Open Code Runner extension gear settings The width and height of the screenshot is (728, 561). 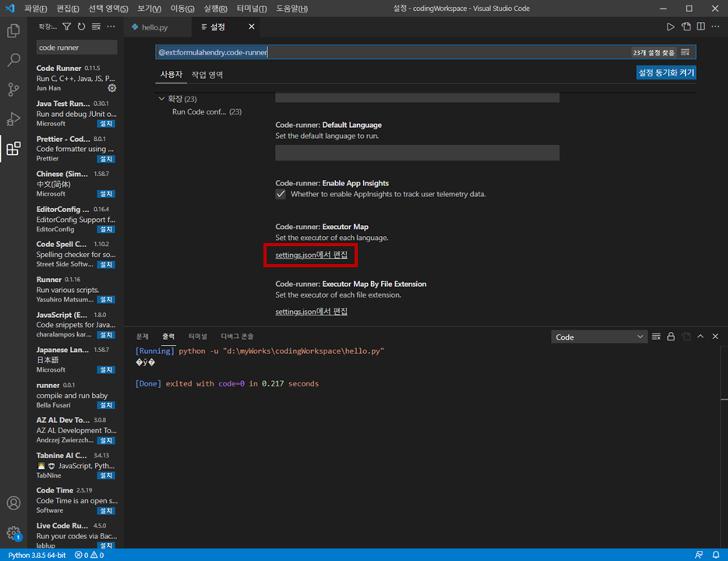112,88
